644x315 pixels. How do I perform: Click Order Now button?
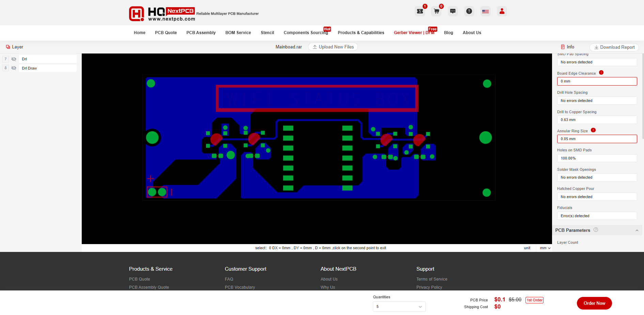[594, 303]
